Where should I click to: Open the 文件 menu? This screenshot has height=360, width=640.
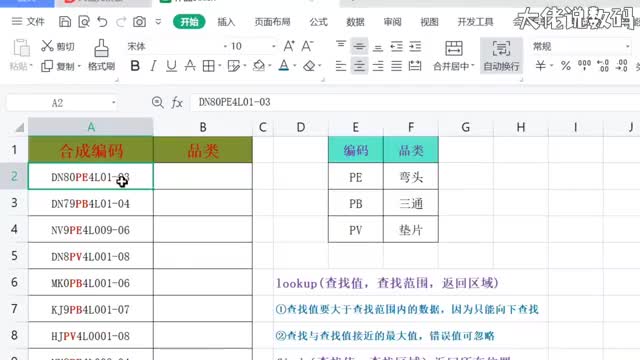click(28, 22)
